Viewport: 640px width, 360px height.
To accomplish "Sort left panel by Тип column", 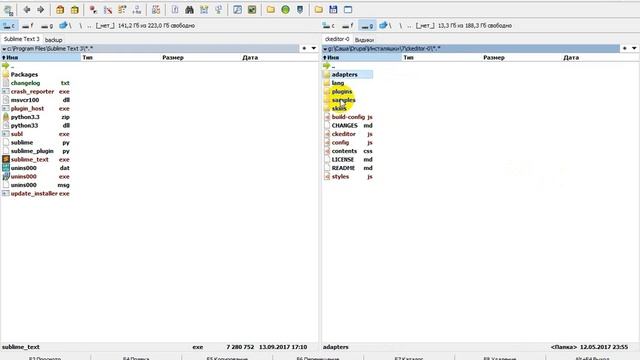I will click(x=121, y=58).
